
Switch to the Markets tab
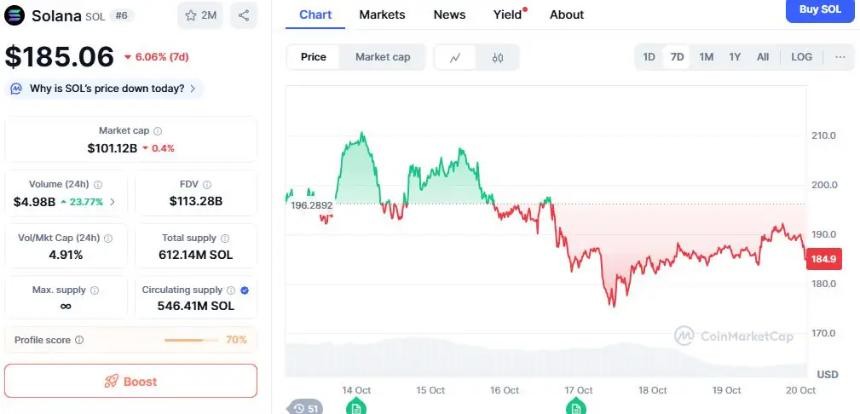[382, 15]
